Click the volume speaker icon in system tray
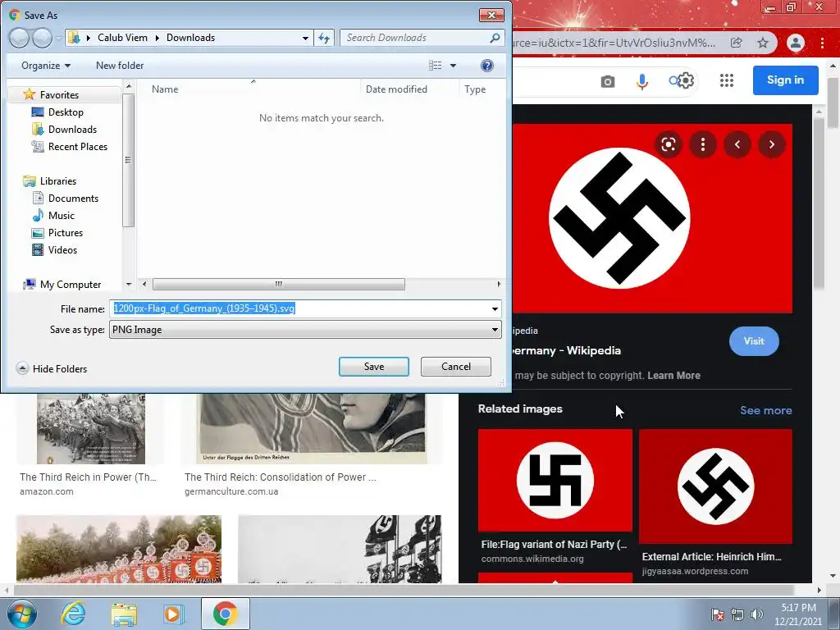The image size is (840, 630). [756, 614]
